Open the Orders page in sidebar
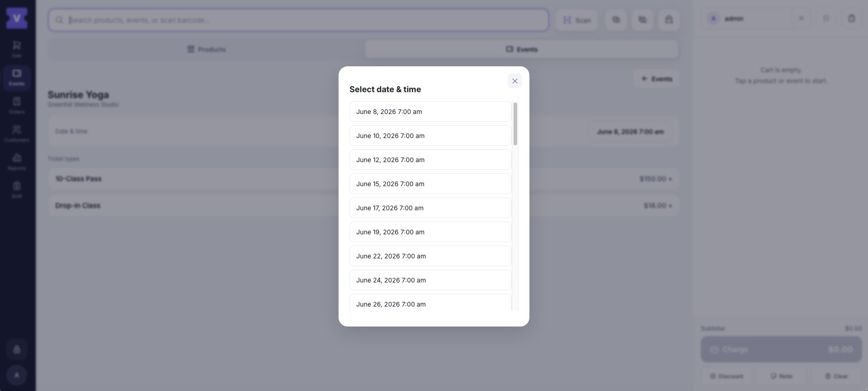Image resolution: width=868 pixels, height=391 pixels. (17, 106)
